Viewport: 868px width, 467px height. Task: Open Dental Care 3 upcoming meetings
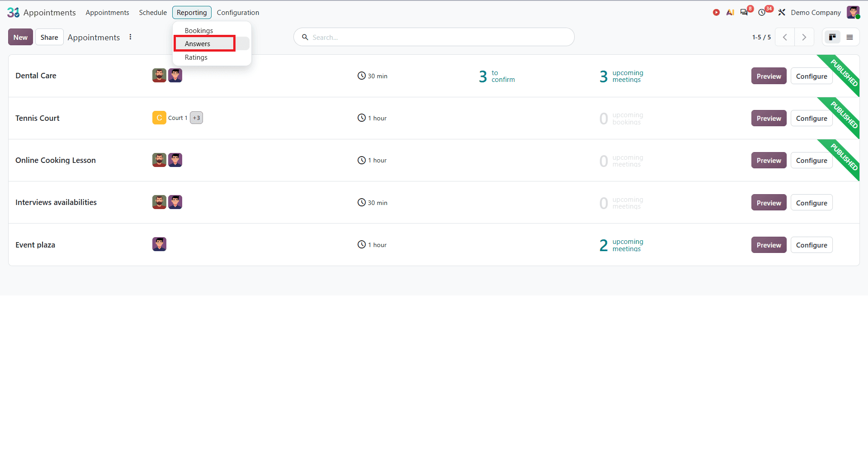tap(621, 76)
